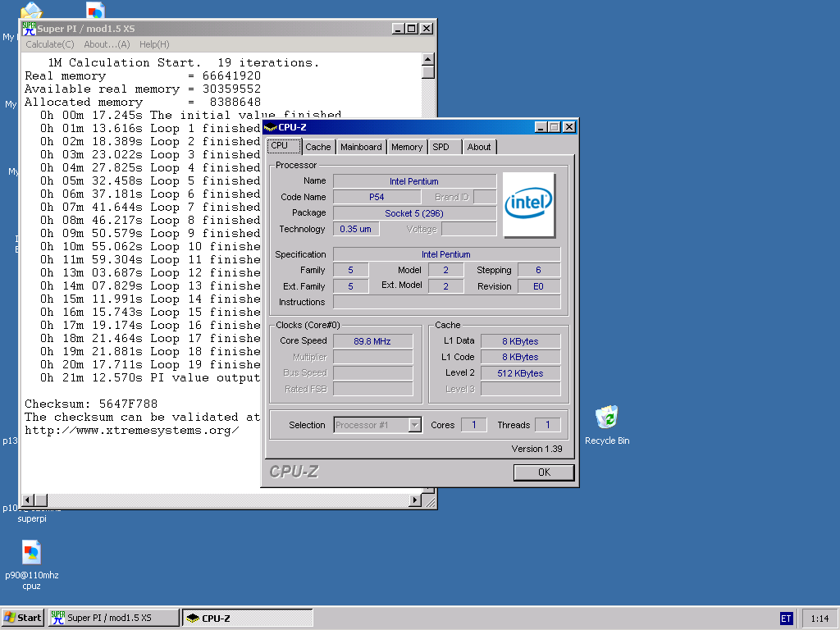The width and height of the screenshot is (840, 630).
Task: Click the Technology value 0.35 um
Action: click(x=356, y=229)
